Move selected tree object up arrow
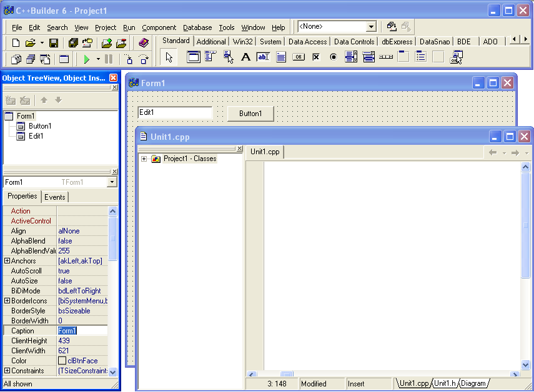This screenshot has height=392, width=534. pos(44,100)
